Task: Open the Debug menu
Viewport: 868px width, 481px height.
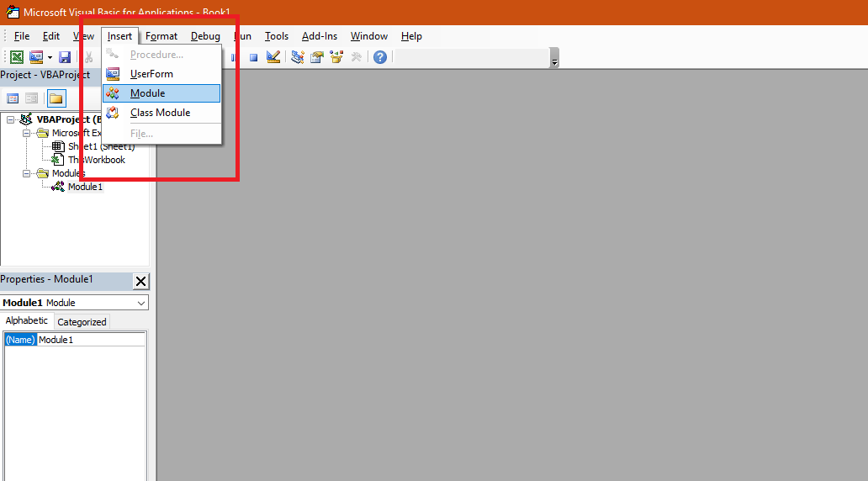Action: click(205, 36)
